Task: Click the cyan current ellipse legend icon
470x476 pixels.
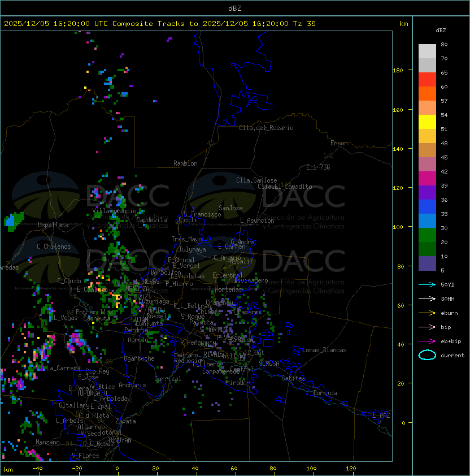Action: pos(427,355)
